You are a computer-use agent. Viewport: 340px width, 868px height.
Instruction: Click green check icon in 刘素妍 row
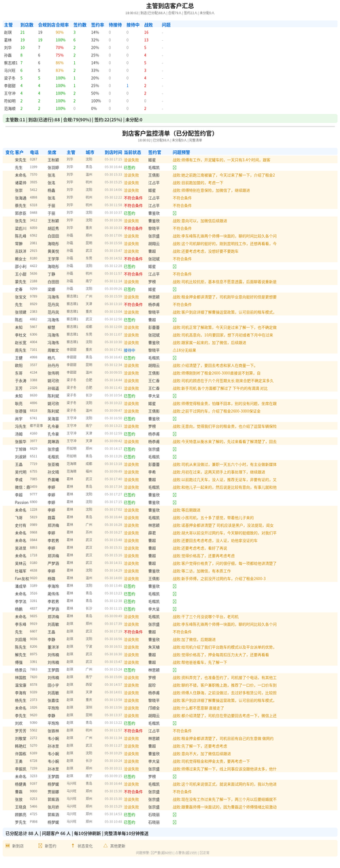tap(174, 456)
